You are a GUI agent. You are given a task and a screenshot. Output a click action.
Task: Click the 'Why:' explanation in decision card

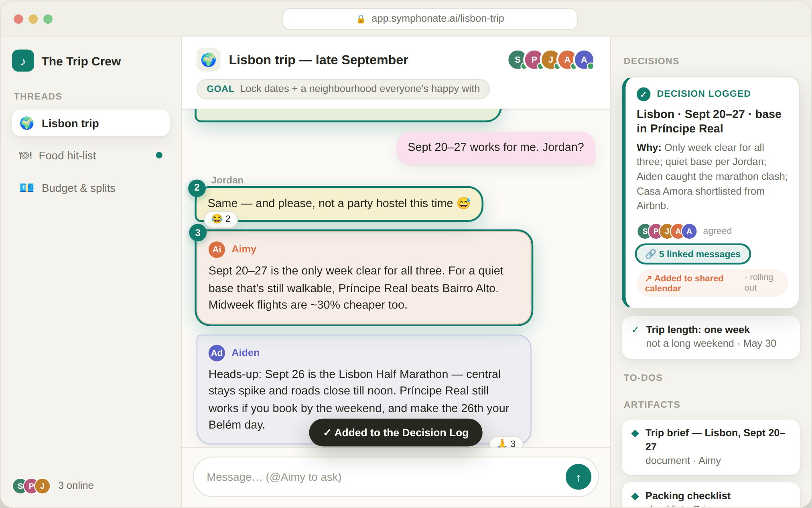[712, 177]
